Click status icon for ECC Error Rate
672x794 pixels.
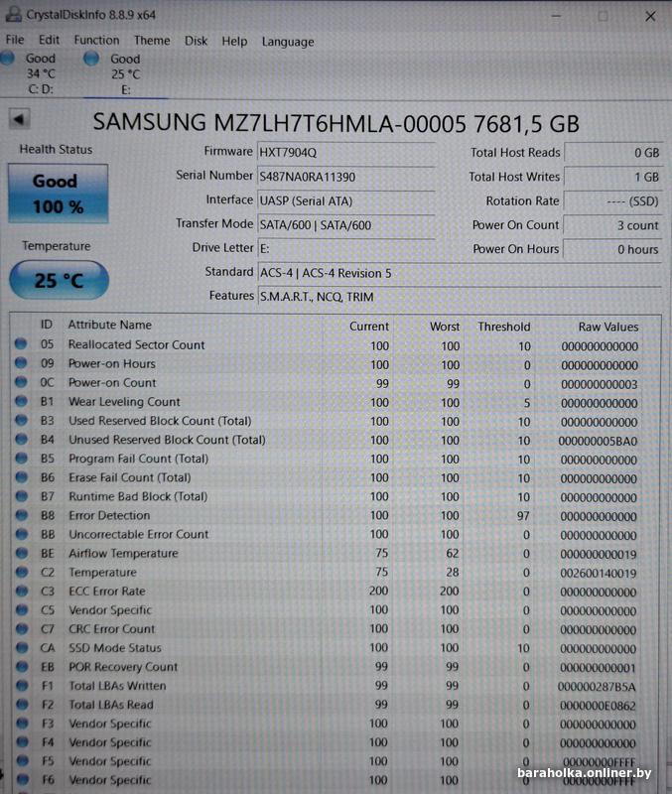pyautogui.click(x=22, y=591)
